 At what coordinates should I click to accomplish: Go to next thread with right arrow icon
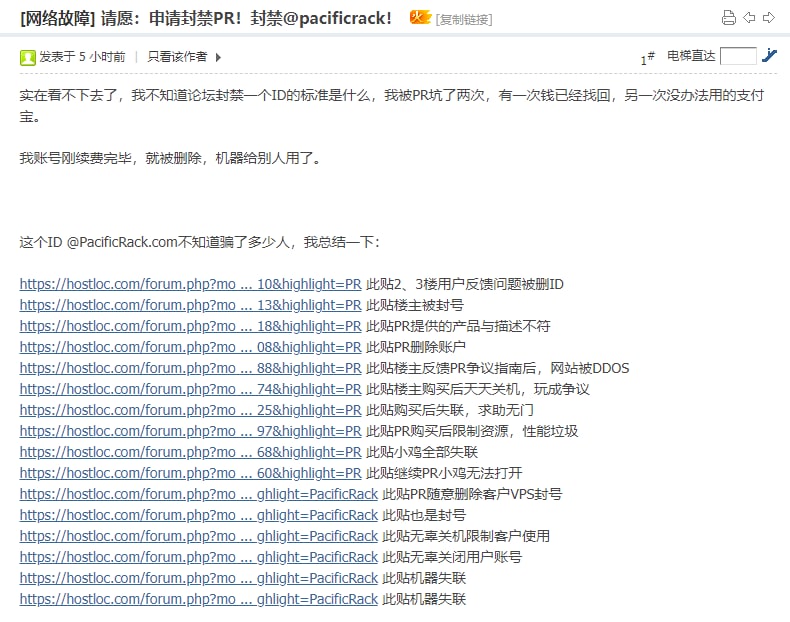pos(769,18)
